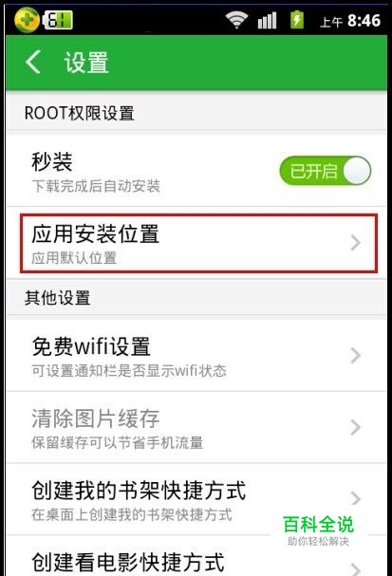Tap the charging battery icon
The image size is (392, 576).
tap(297, 20)
